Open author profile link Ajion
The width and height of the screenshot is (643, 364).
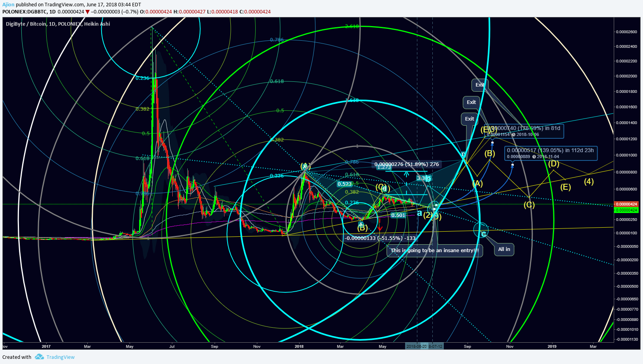click(x=8, y=5)
